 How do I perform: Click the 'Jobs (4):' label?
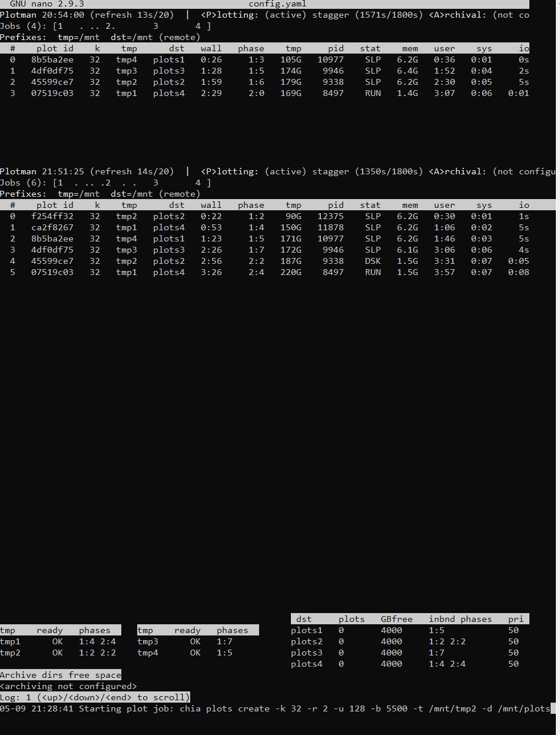coord(24,26)
